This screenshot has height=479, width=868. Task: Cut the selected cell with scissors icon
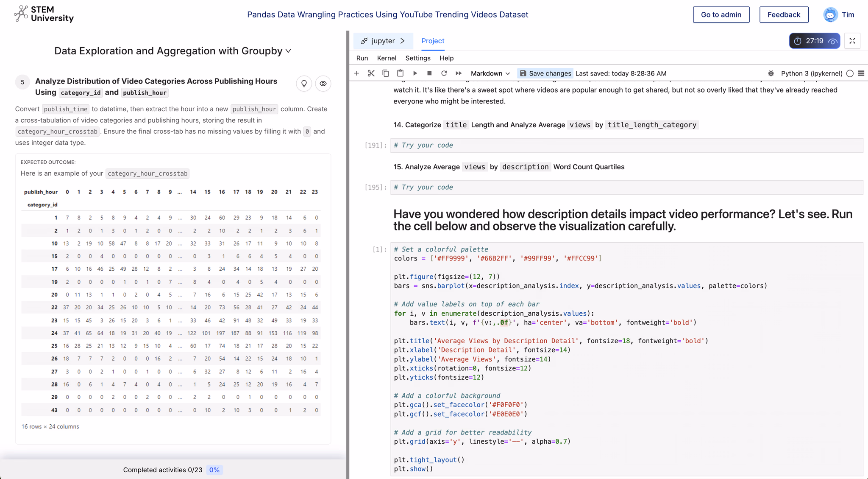(x=371, y=73)
